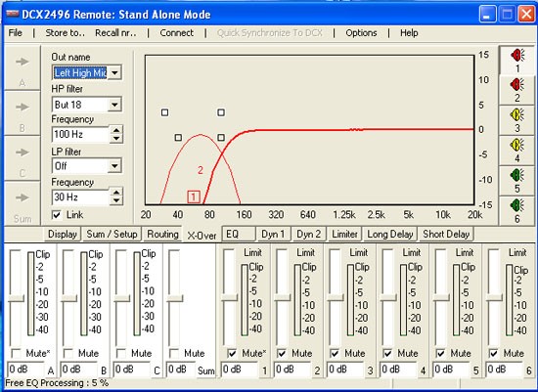The image size is (538, 392).
Task: Open the Out name dropdown
Action: (115, 72)
